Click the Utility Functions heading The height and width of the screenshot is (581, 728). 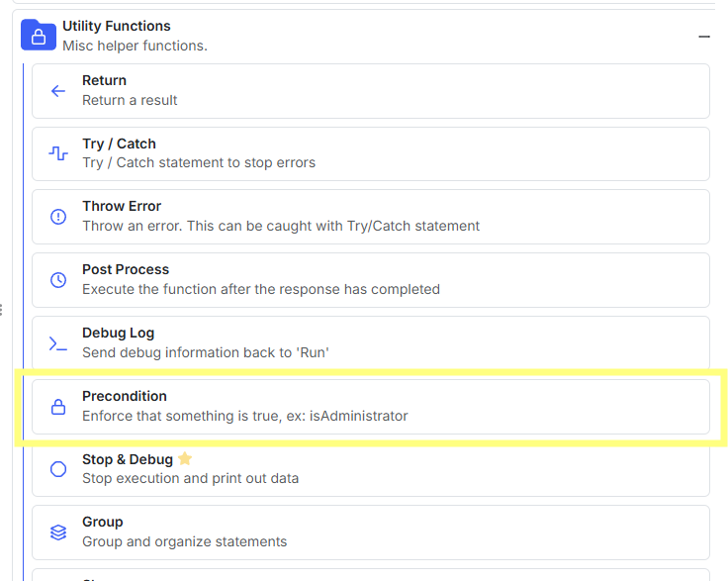117,26
